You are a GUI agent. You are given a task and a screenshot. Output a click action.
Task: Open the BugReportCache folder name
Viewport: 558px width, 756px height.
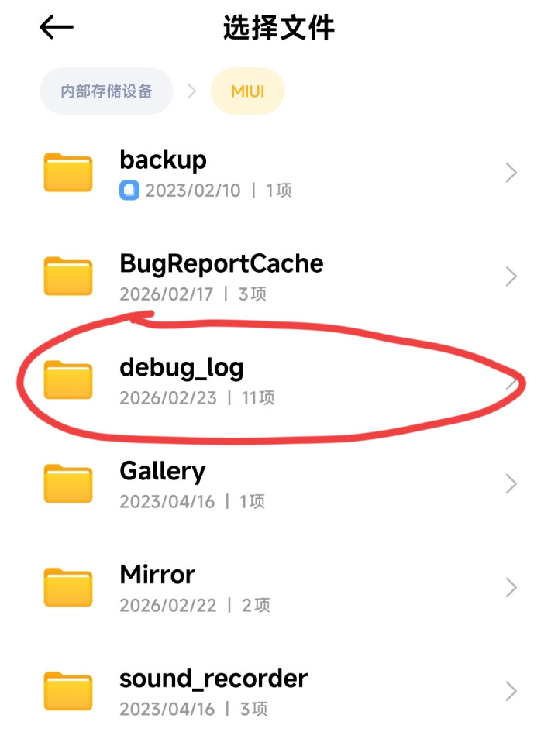pos(222,265)
